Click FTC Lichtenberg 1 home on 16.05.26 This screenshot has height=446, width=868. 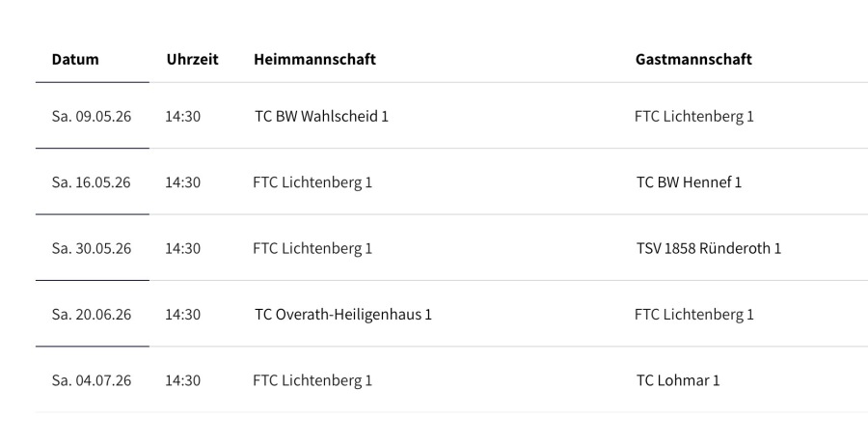point(312,182)
